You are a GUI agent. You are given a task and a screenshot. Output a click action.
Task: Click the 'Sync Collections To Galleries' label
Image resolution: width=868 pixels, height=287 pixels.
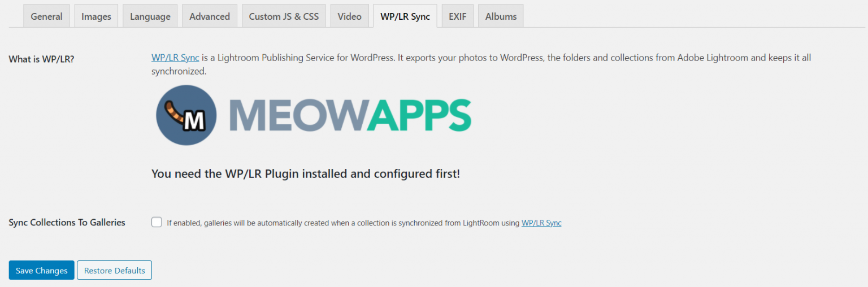click(67, 223)
